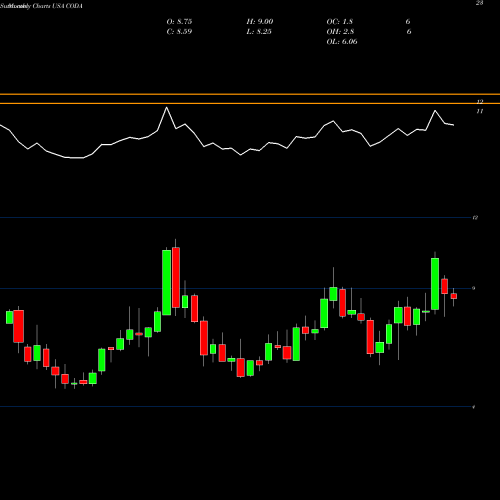This screenshot has width=500, height=500.
Task: Click the indicator line's highest peak
Action: tap(167, 108)
